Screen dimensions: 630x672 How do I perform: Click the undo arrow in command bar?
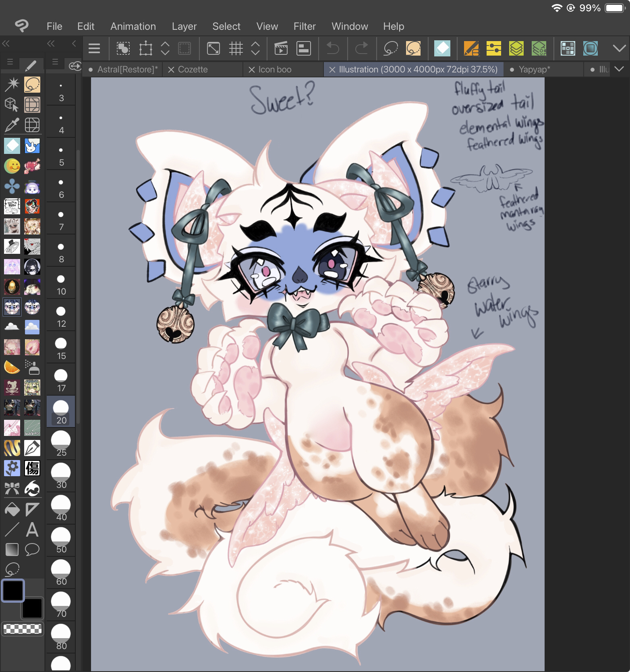pyautogui.click(x=333, y=49)
